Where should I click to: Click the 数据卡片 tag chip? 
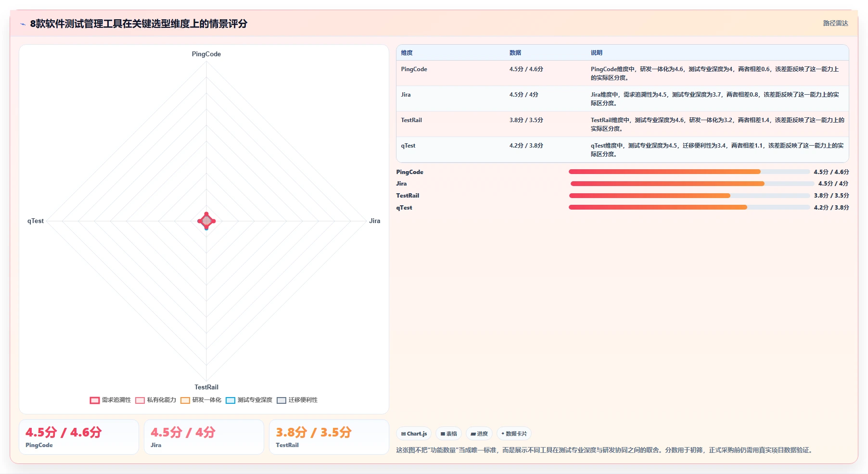click(514, 434)
